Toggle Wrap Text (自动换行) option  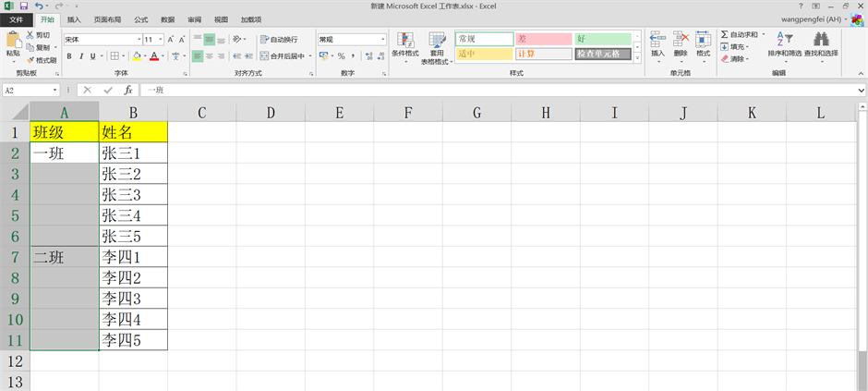tap(279, 40)
